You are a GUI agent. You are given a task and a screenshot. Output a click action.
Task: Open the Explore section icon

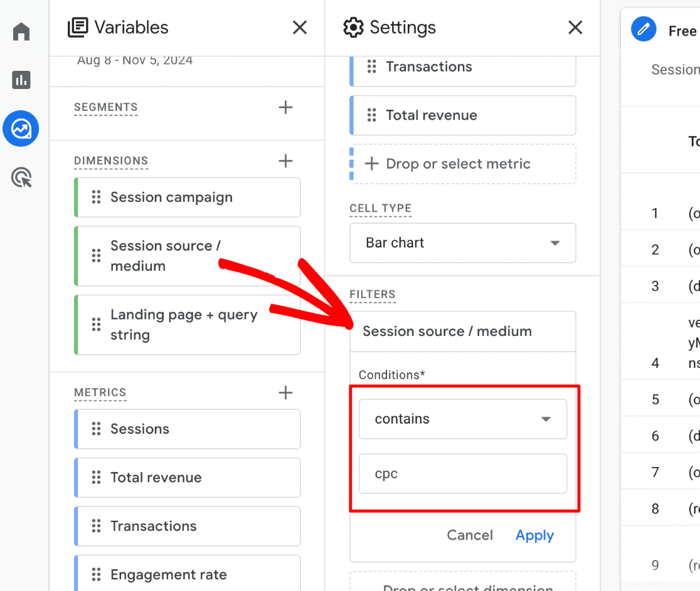[x=21, y=128]
